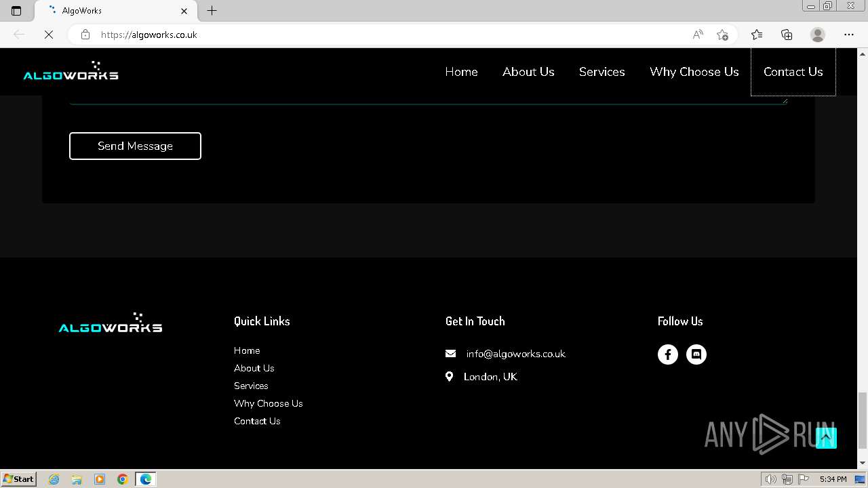Open File Explorer from taskbar
868x488 pixels.
pyautogui.click(x=77, y=479)
